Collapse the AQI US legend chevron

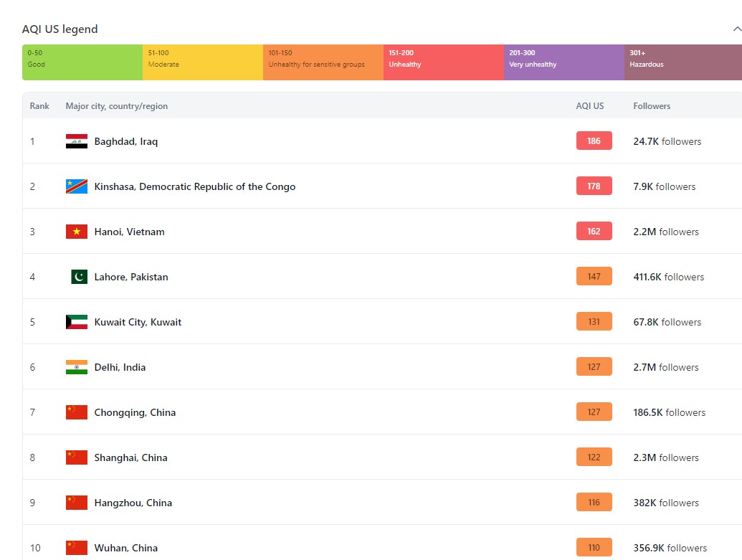(736, 29)
